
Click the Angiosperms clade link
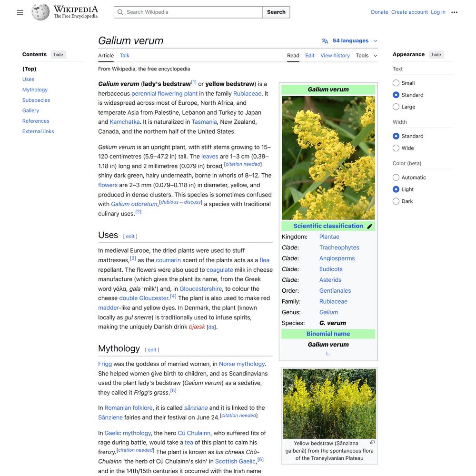click(x=337, y=258)
